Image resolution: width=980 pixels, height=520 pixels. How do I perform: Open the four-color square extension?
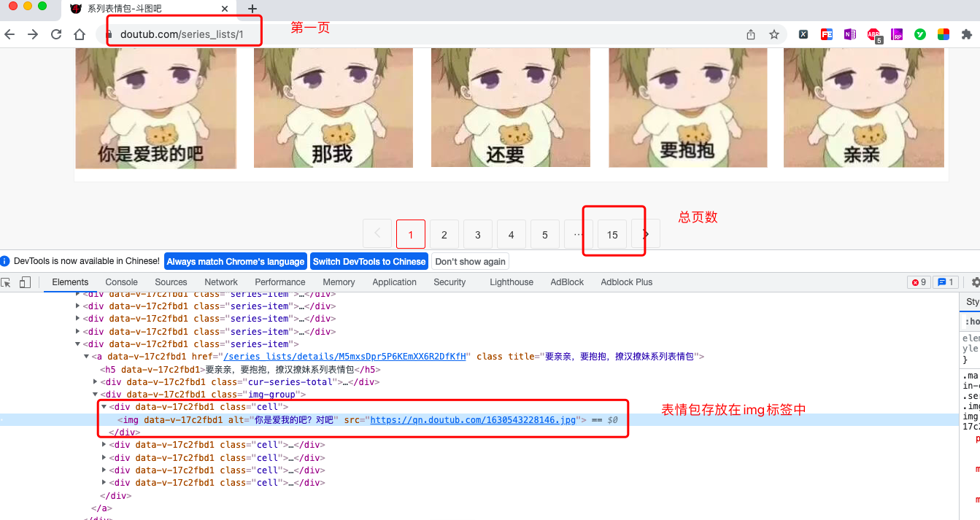(x=944, y=34)
